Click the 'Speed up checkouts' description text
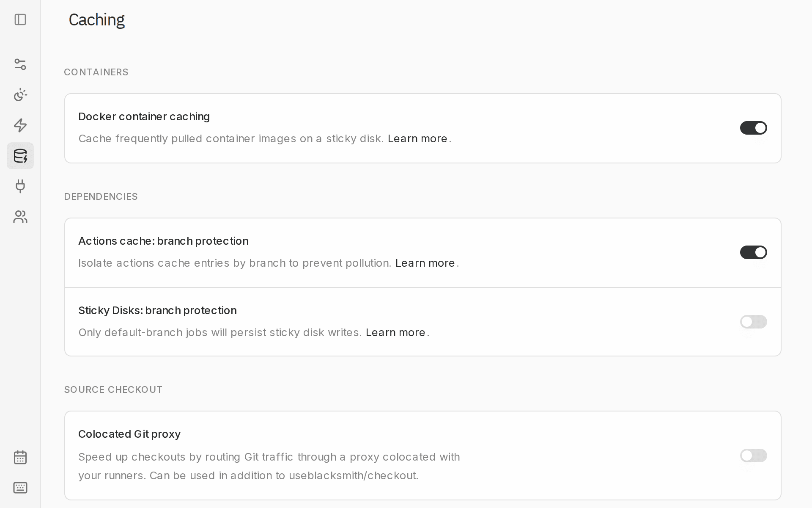Viewport: 812px width, 508px height. tap(269, 466)
